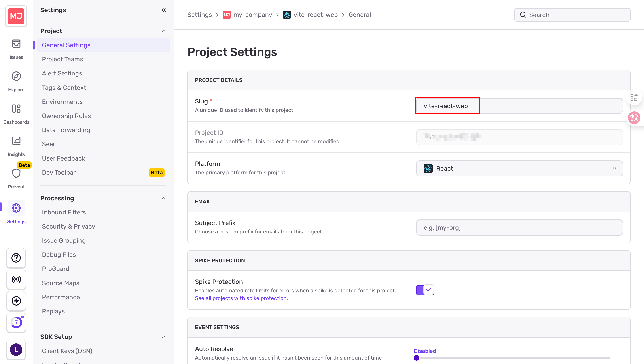Click my-company breadcrumb link
Image resolution: width=644 pixels, height=364 pixels.
coord(252,15)
